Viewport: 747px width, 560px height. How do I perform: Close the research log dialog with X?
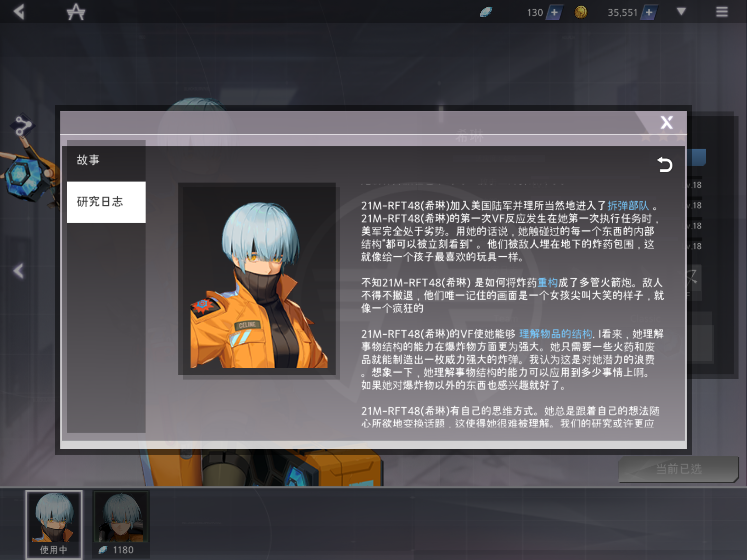coord(666,122)
